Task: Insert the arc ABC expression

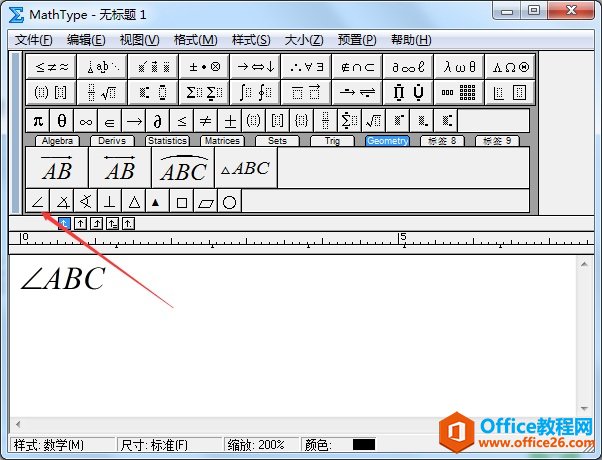Action: coord(183,168)
